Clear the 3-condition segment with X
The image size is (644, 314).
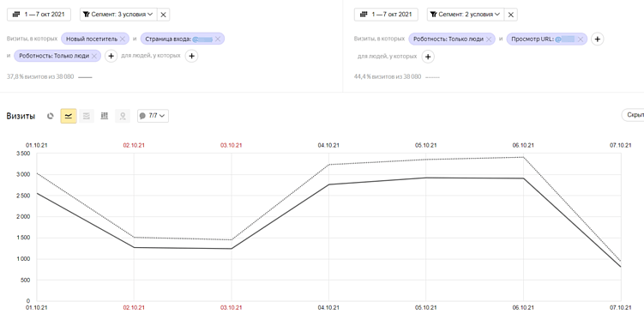pyautogui.click(x=163, y=15)
